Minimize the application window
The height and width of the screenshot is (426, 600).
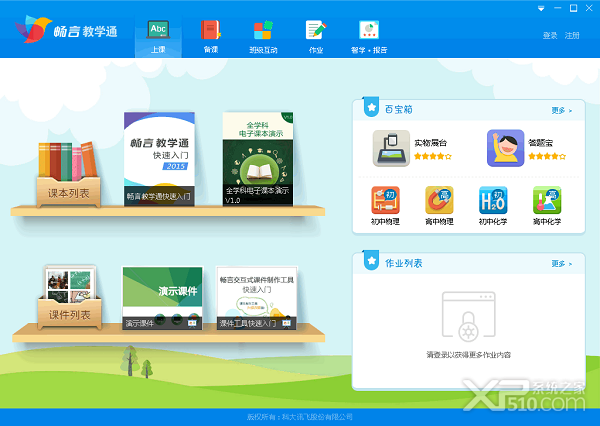click(x=558, y=8)
